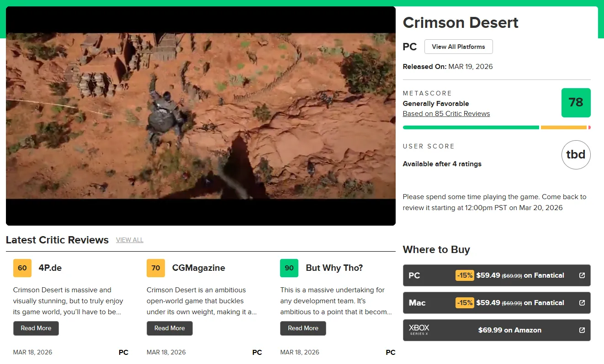The image size is (604, 364).
Task: Click Released On MAR 19, 2026 text
Action: pos(448,67)
